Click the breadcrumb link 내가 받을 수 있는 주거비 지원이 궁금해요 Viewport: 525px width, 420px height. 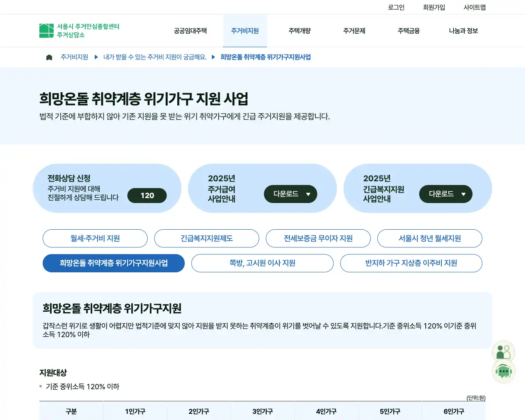(154, 57)
